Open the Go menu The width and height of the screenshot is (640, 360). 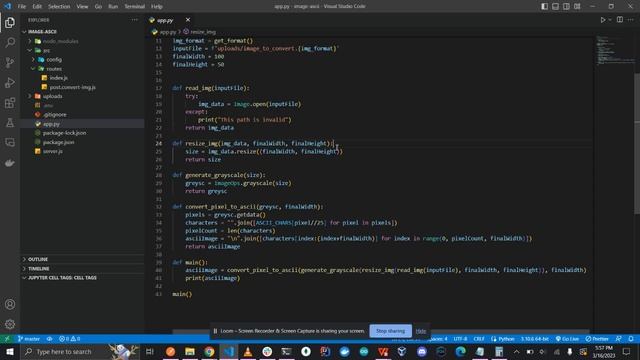coord(98,7)
